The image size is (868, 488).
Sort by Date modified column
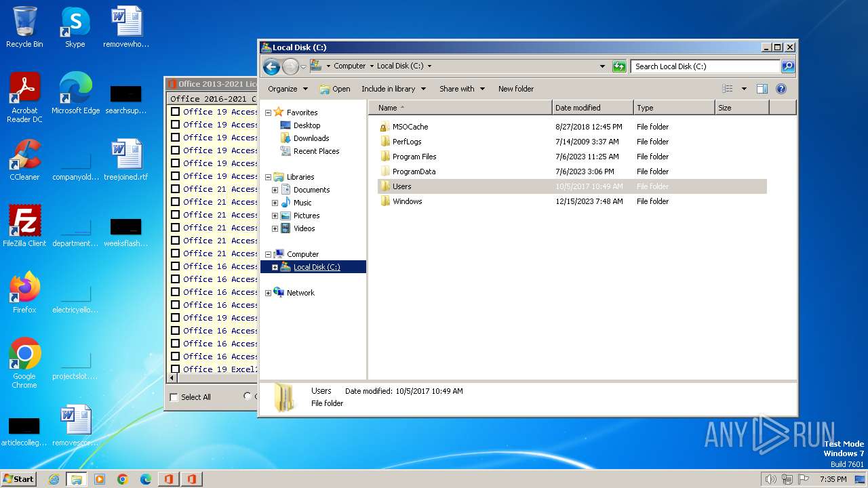click(x=593, y=108)
